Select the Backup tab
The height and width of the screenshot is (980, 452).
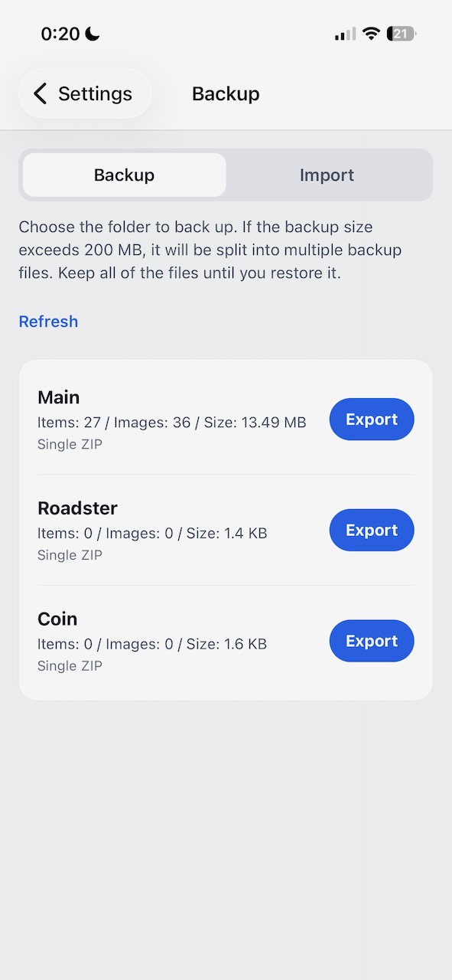pyautogui.click(x=124, y=175)
